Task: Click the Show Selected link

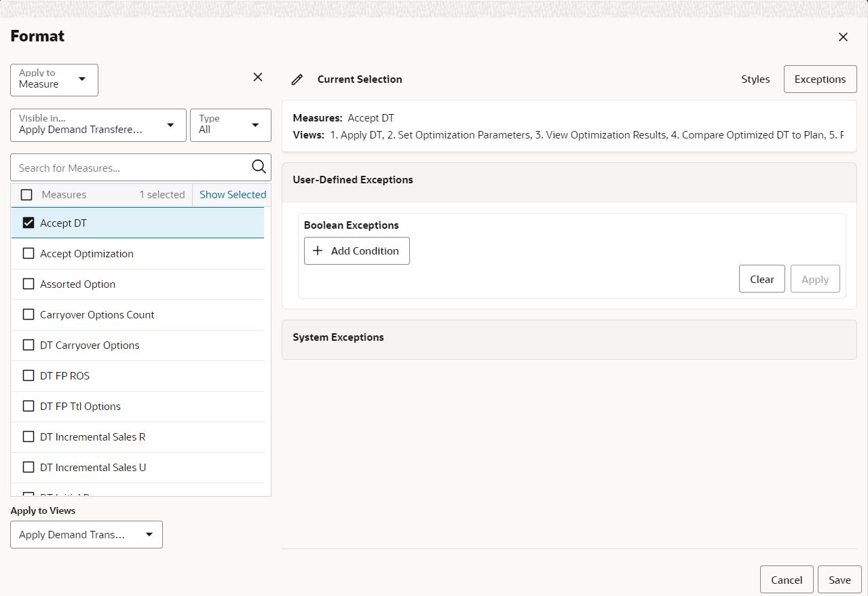Action: [232, 194]
